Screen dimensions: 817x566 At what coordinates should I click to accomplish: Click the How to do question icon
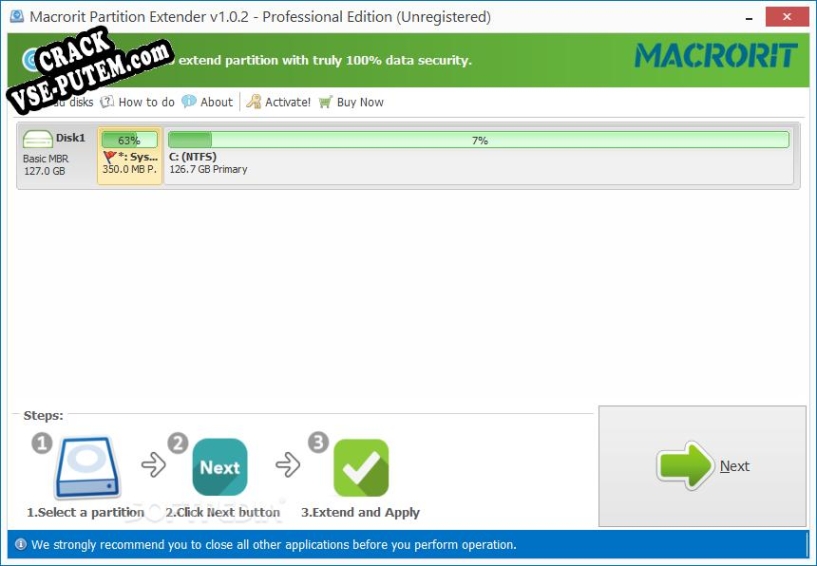(107, 102)
